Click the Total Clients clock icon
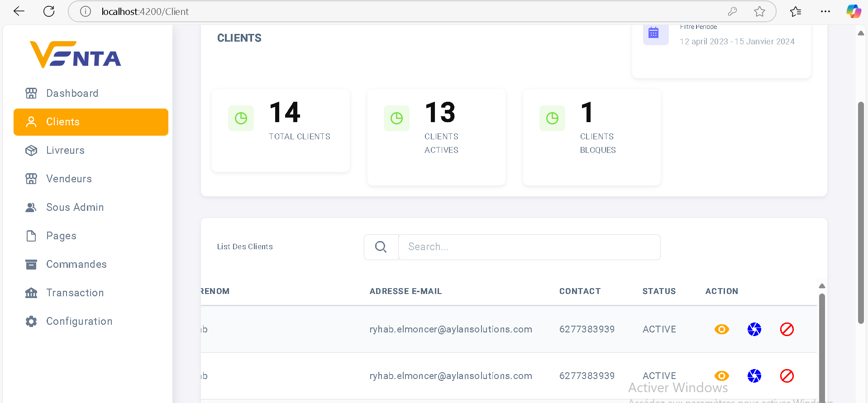Viewport: 868px width, 403px height. click(241, 119)
